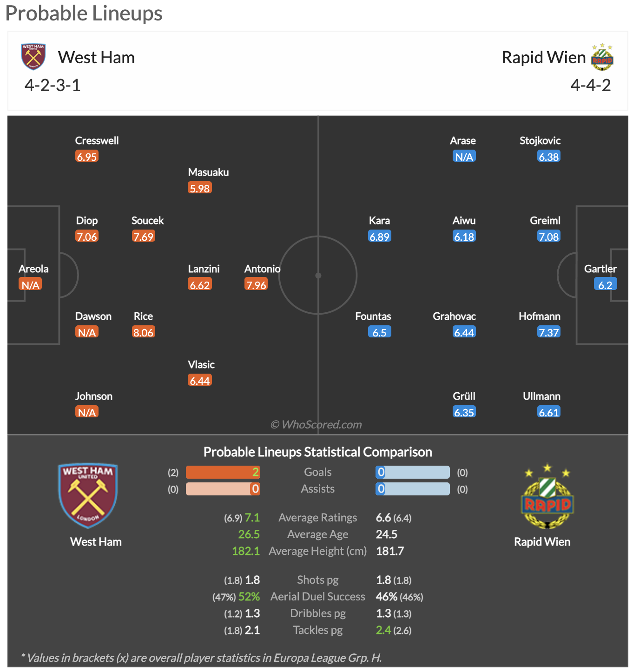Viewport: 633px width, 672px height.
Task: Click Antonio's 7.96 rating badge
Action: click(256, 284)
